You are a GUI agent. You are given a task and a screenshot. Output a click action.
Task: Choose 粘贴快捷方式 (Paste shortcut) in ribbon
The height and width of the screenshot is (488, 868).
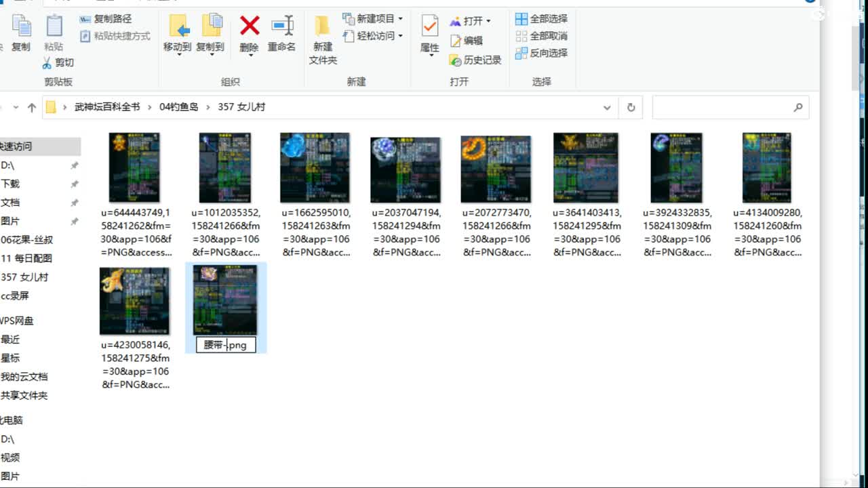pyautogui.click(x=115, y=36)
